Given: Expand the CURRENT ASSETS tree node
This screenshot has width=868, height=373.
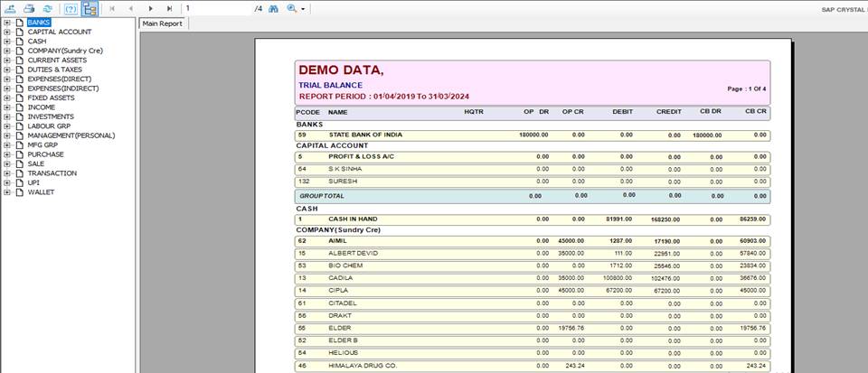Looking at the screenshot, I should click(7, 60).
